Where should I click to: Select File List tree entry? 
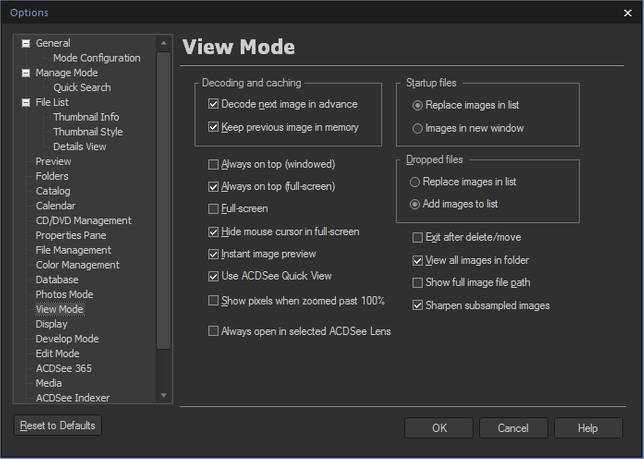tap(52, 102)
